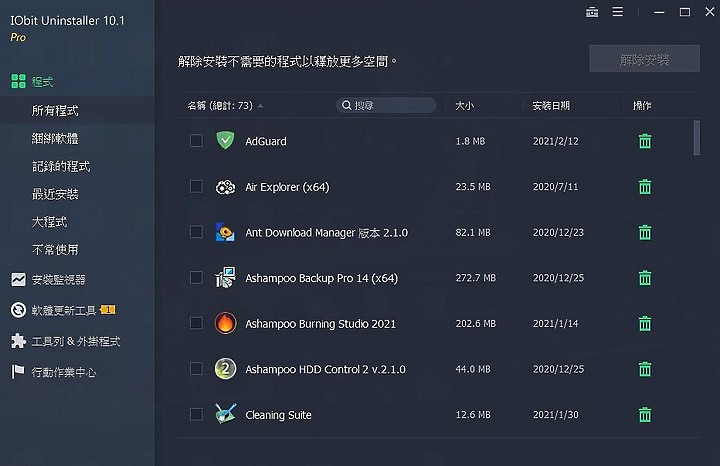The image size is (720, 466).
Task: Check the AdGuard checkbox
Action: pos(196,140)
